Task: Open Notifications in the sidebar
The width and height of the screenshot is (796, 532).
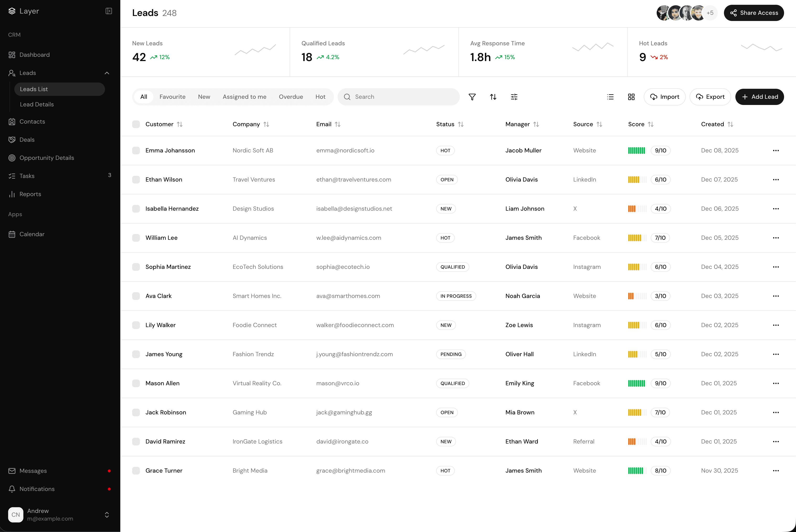Action: coord(60,489)
